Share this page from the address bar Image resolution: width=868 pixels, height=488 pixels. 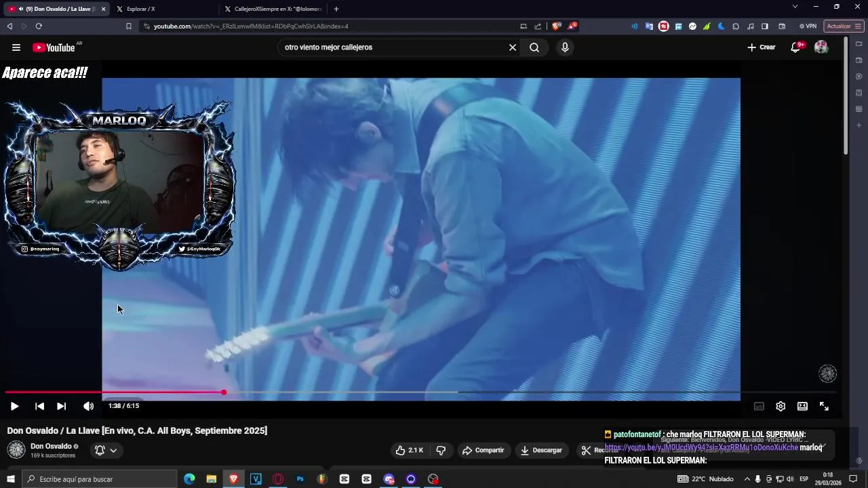coord(538,26)
